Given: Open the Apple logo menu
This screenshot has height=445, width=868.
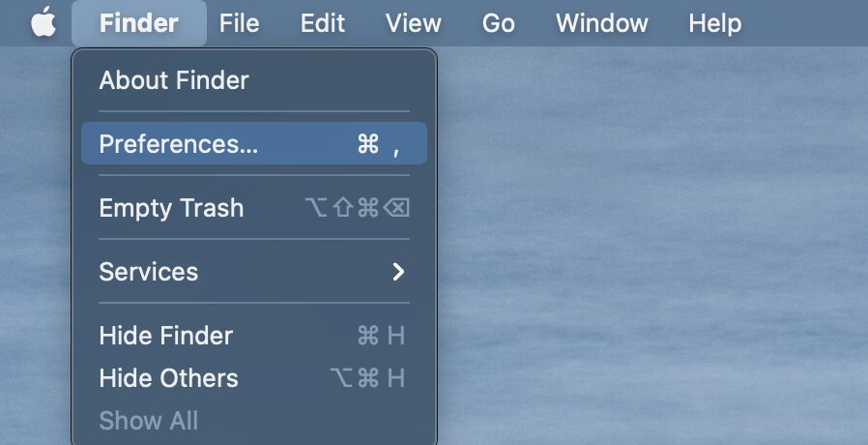Looking at the screenshot, I should click(x=43, y=22).
